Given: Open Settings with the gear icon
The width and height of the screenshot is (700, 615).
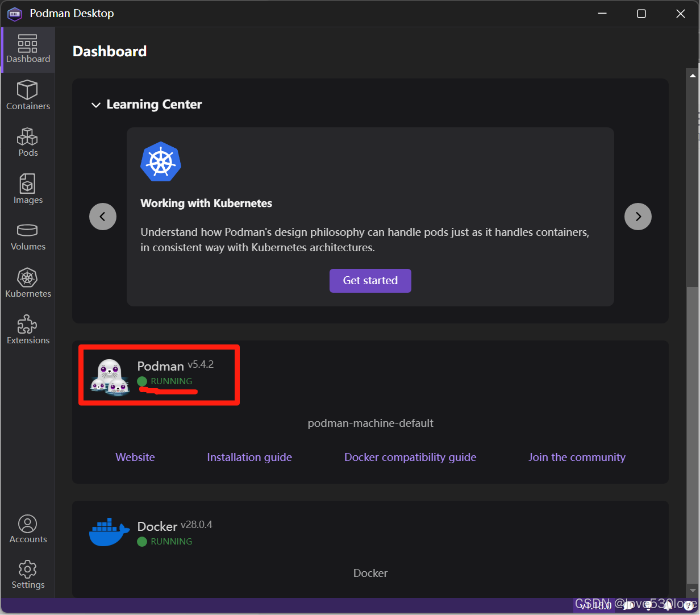Looking at the screenshot, I should pyautogui.click(x=28, y=575).
